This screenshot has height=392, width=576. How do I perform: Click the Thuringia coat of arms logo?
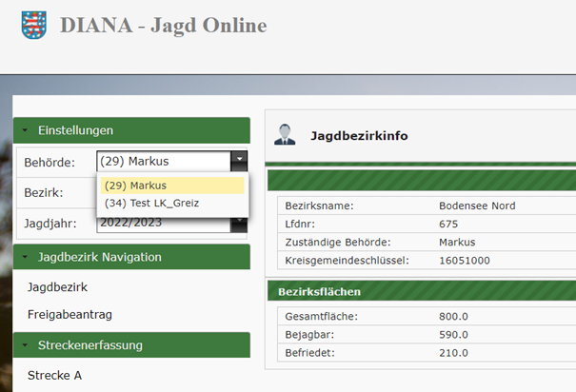point(34,26)
